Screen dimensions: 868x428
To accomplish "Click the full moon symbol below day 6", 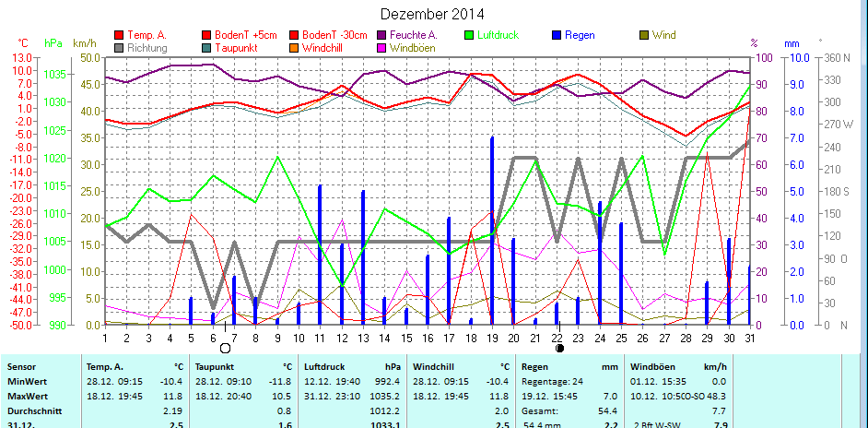I will [226, 348].
